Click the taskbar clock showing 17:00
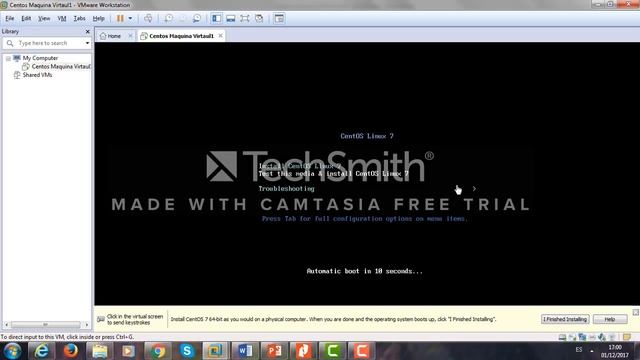Image resolution: width=640 pixels, height=360 pixels. tap(615, 351)
